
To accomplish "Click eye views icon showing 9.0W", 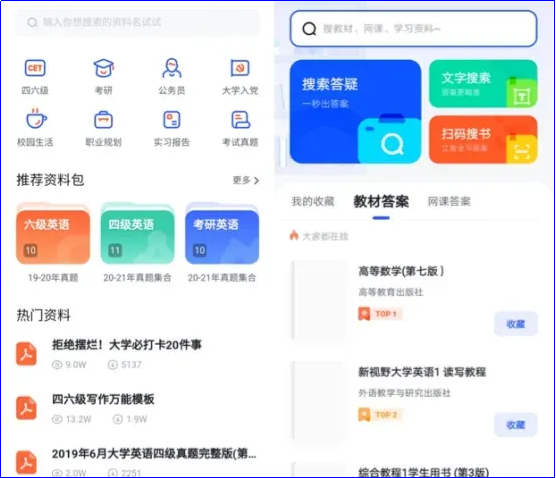I will click(x=57, y=365).
